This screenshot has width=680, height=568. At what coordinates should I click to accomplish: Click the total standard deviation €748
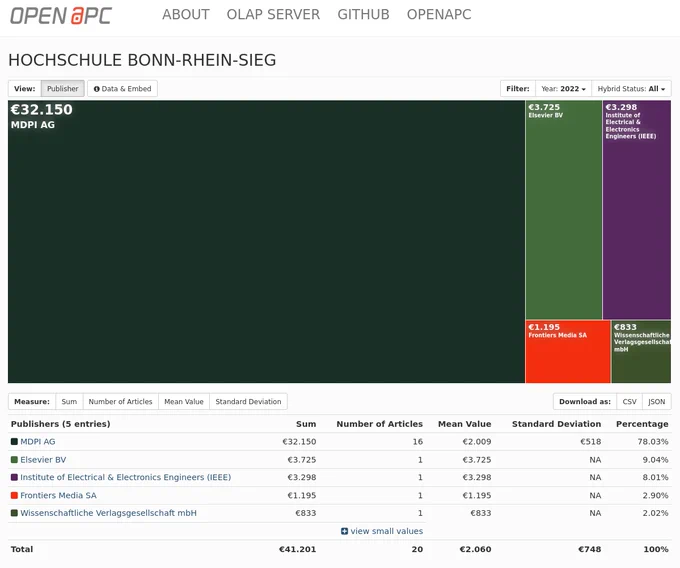click(590, 549)
